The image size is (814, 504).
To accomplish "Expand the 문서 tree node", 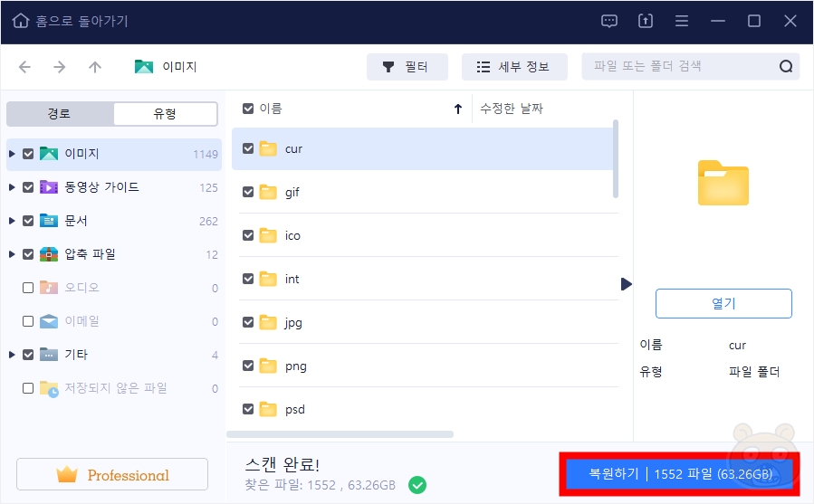I will coord(12,221).
